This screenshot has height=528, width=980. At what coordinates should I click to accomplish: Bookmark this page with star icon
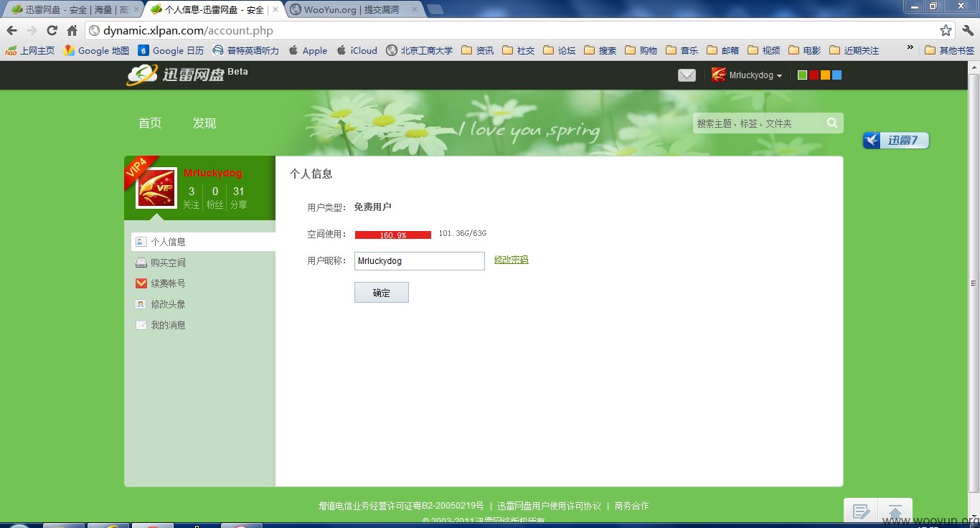946,31
